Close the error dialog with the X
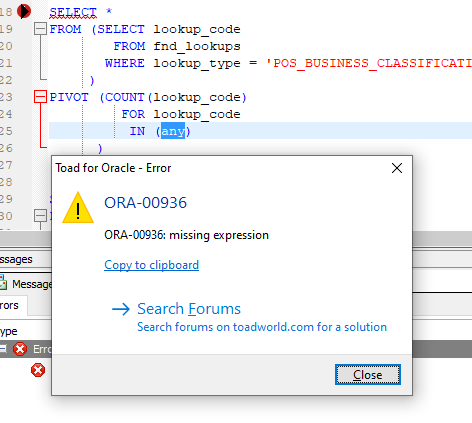This screenshot has width=472, height=423. click(397, 168)
